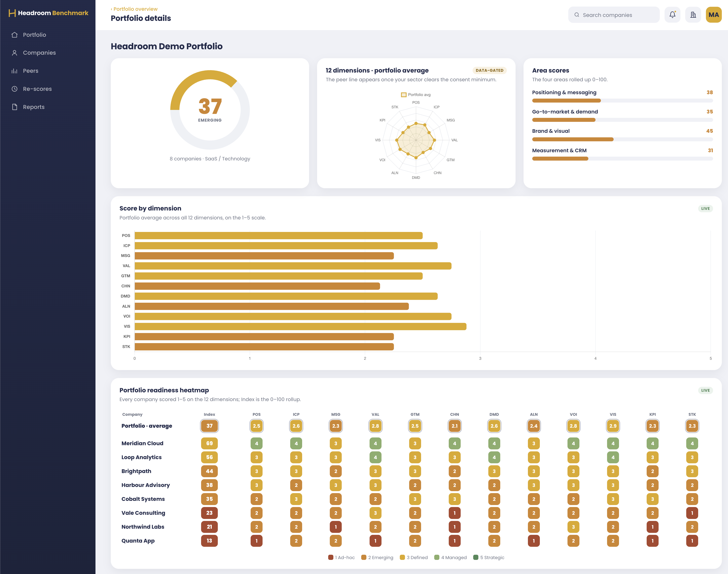Open notifications bell icon
Viewport: 728px width, 574px height.
coord(672,15)
